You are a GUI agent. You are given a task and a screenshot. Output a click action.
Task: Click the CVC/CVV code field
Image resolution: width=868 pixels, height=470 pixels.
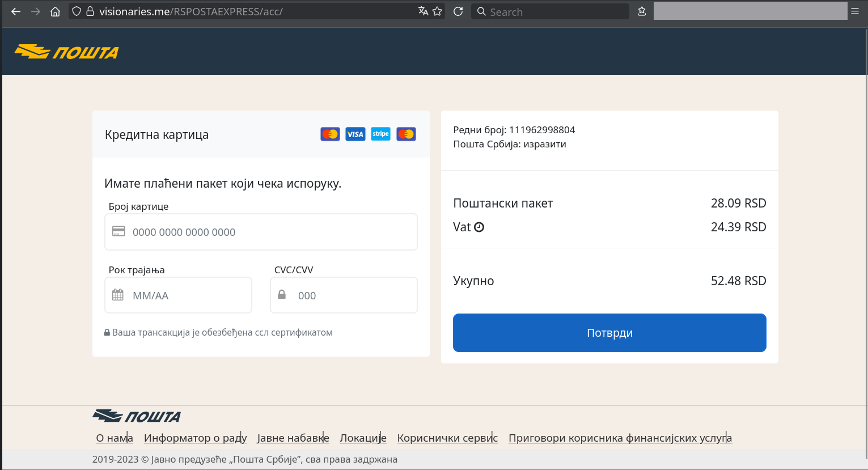[x=344, y=295]
